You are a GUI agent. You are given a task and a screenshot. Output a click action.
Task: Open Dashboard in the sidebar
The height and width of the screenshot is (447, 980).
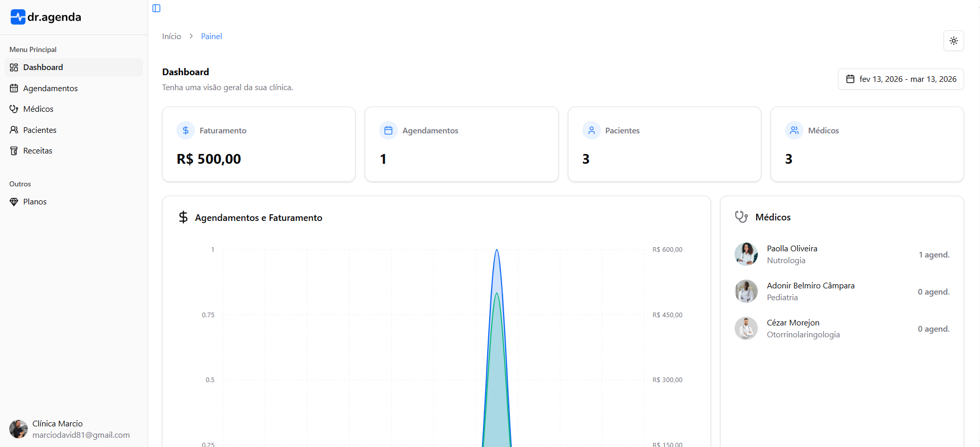pos(43,67)
